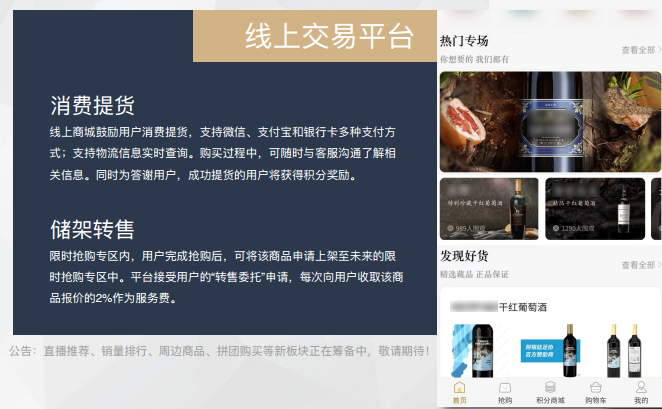Select the 干红葡萄酒 product title
The width and height of the screenshot is (662, 409).
522,307
